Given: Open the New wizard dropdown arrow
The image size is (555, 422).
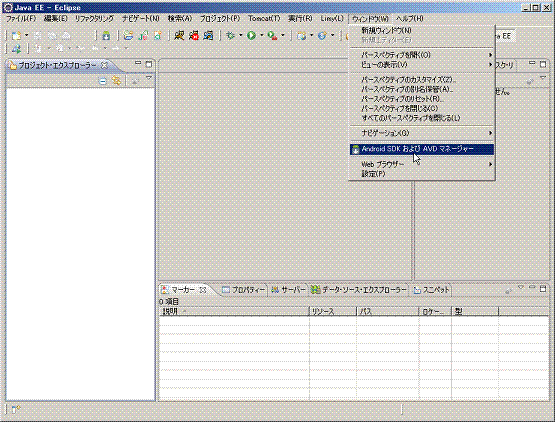Looking at the screenshot, I should click(27, 35).
